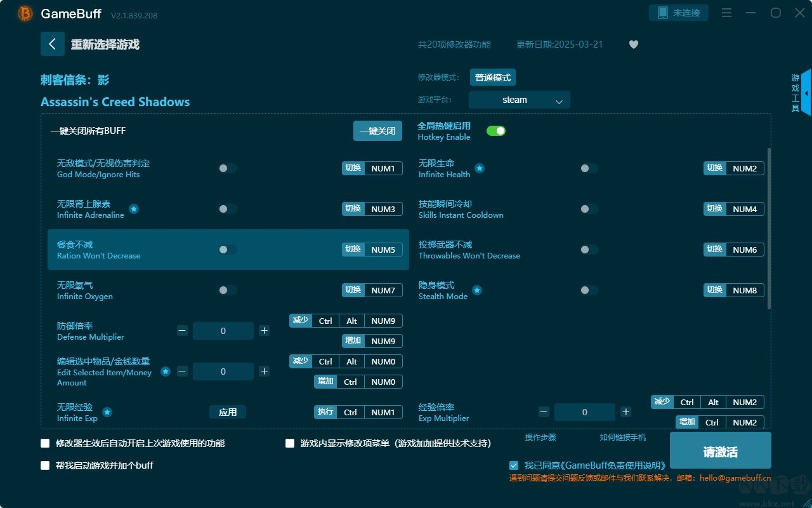Click NUM5 hotkey for Ration Won't Decrease
Image resolution: width=812 pixels, height=508 pixels.
[383, 250]
